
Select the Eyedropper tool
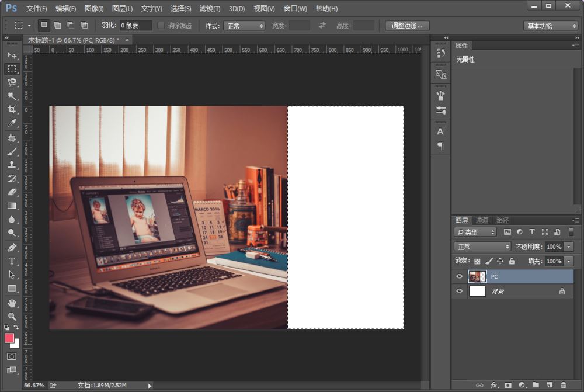coord(12,123)
